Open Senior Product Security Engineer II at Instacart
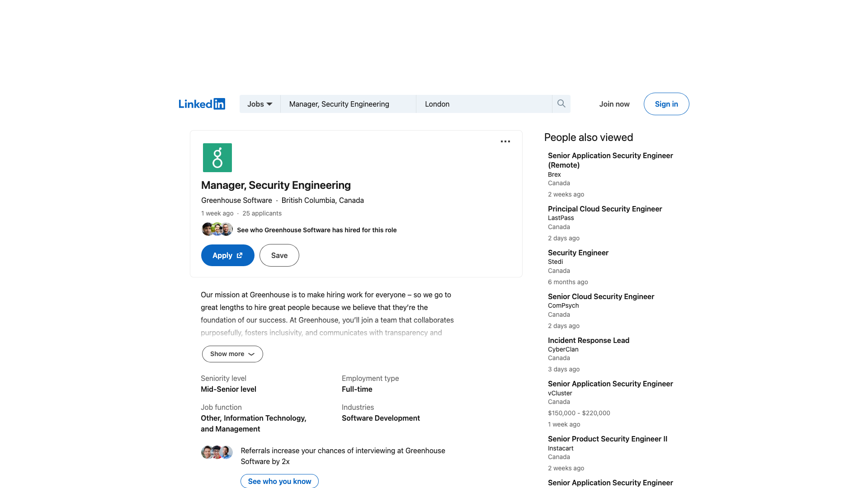 pyautogui.click(x=608, y=439)
